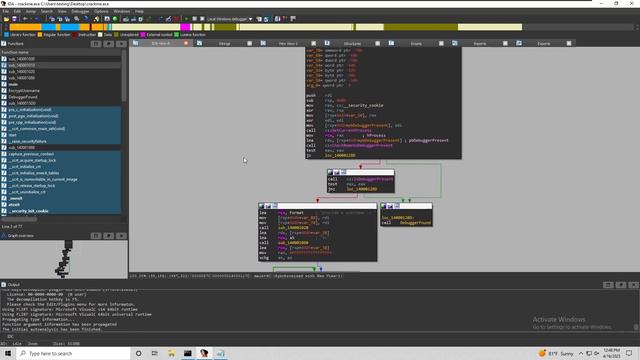Click the IDC command language button
640x360 pixels.
click(10, 336)
